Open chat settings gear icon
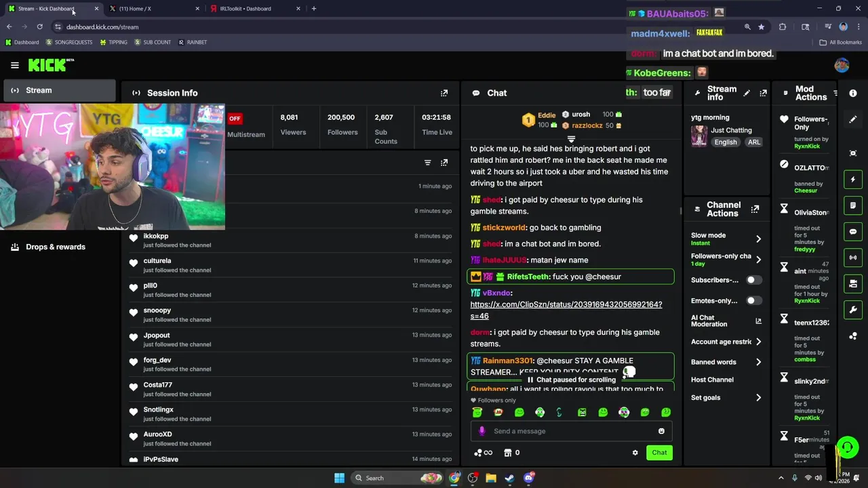 [x=635, y=453]
